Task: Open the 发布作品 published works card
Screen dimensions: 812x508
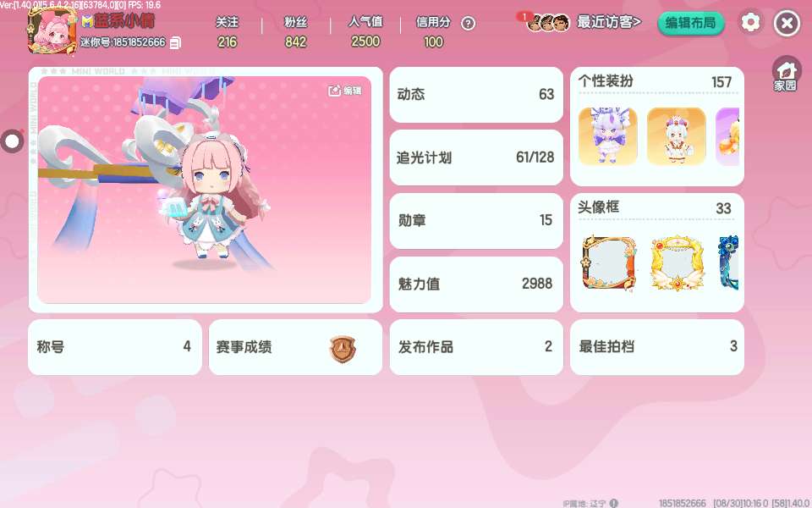Action: coord(476,347)
